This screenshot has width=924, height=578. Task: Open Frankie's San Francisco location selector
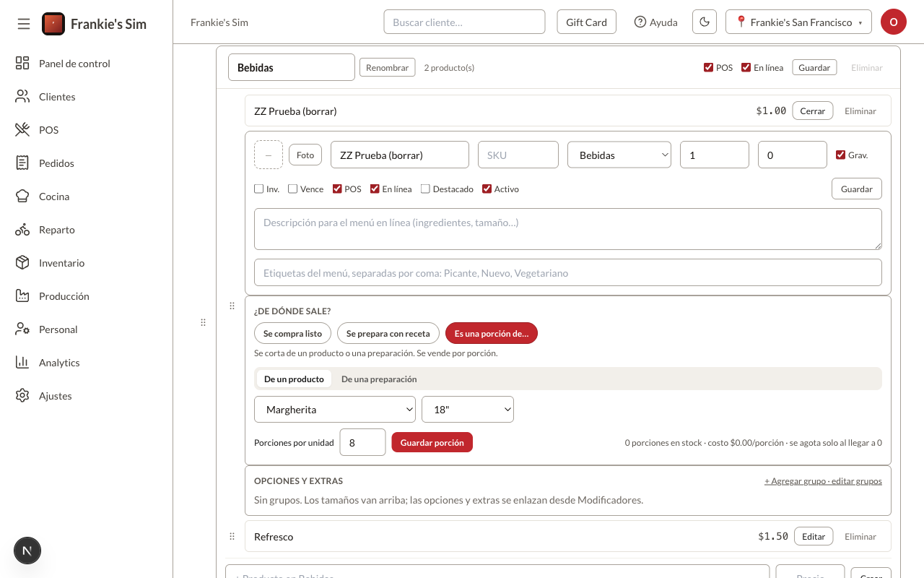point(798,22)
